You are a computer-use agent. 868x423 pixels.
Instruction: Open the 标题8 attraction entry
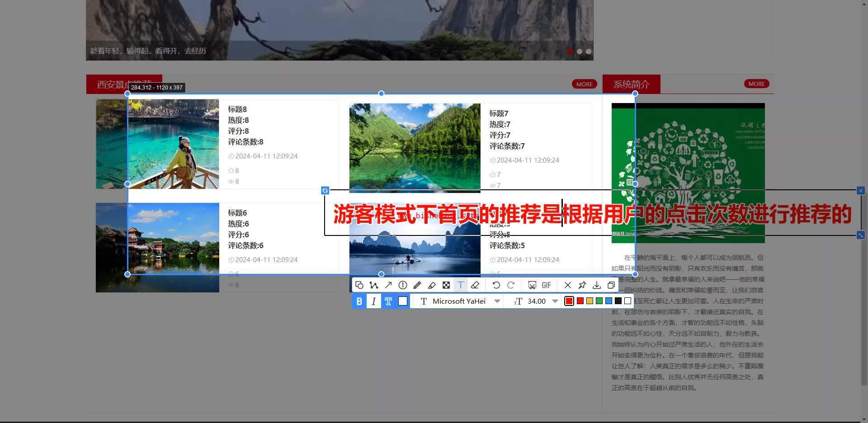coord(237,109)
